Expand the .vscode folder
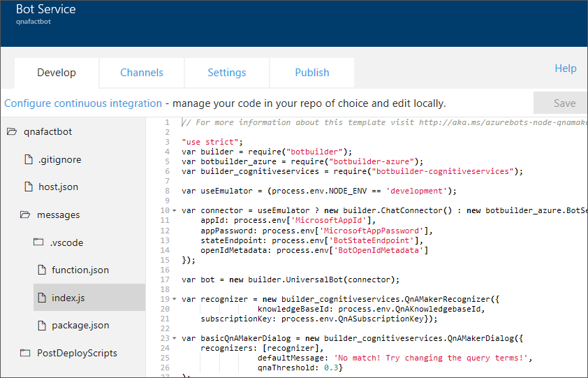This screenshot has height=378, width=588. [66, 242]
